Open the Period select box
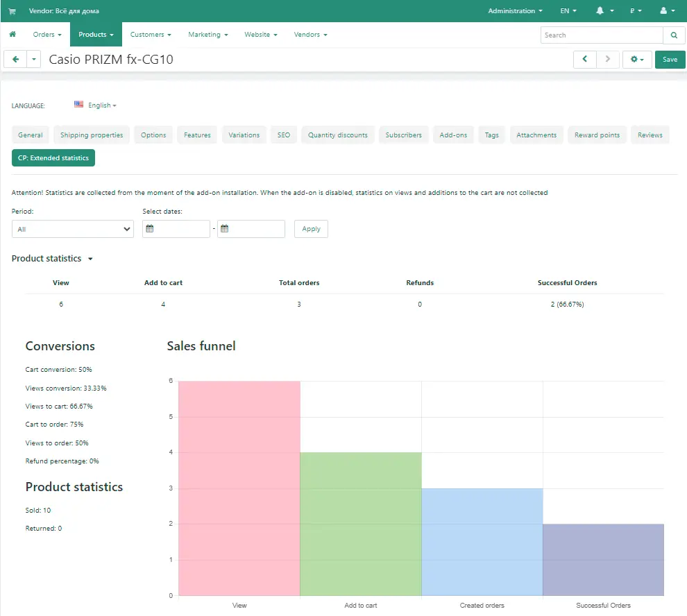The width and height of the screenshot is (687, 616). coord(73,229)
